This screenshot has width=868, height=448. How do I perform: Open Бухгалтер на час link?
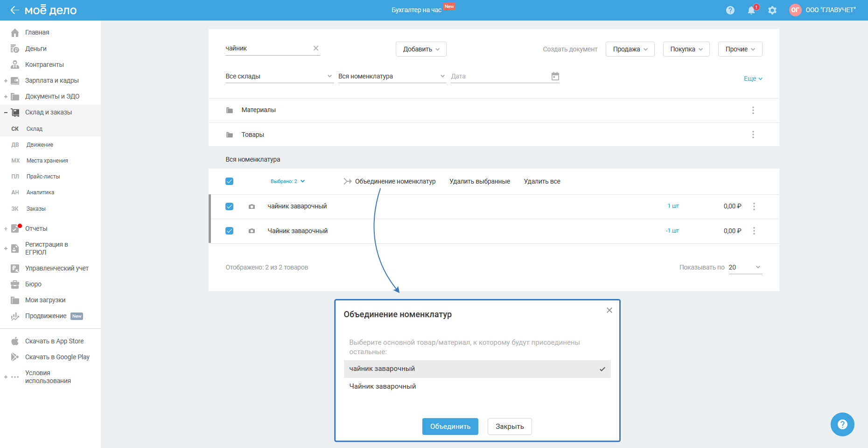pyautogui.click(x=416, y=10)
